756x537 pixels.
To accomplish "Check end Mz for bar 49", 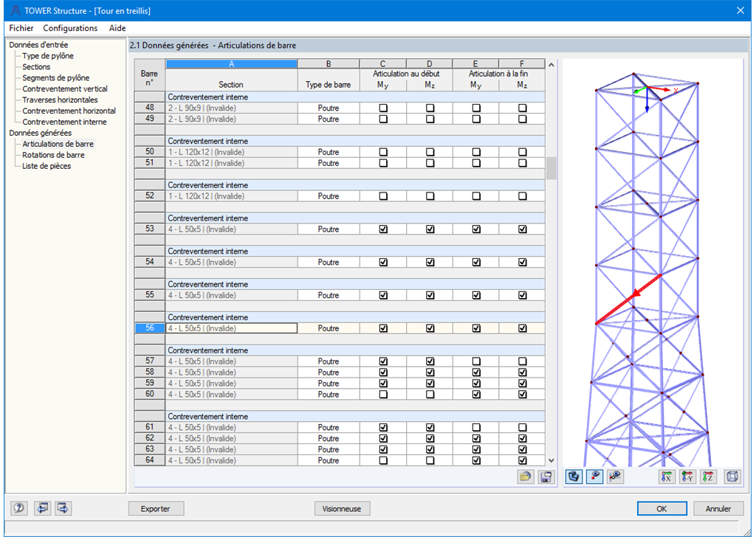I will pyautogui.click(x=522, y=119).
